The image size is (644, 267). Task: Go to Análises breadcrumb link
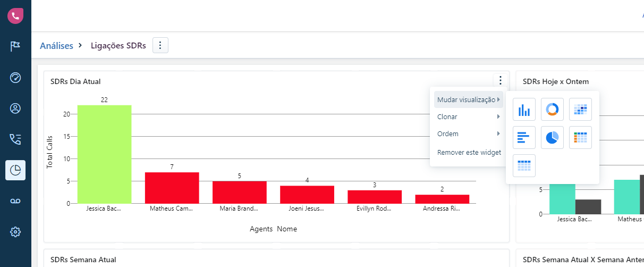click(x=56, y=46)
